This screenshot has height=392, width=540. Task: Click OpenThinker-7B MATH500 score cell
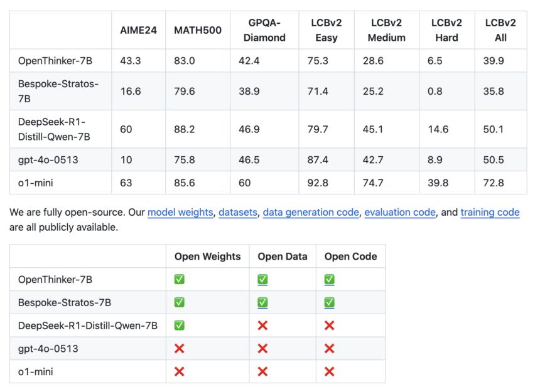tap(184, 61)
